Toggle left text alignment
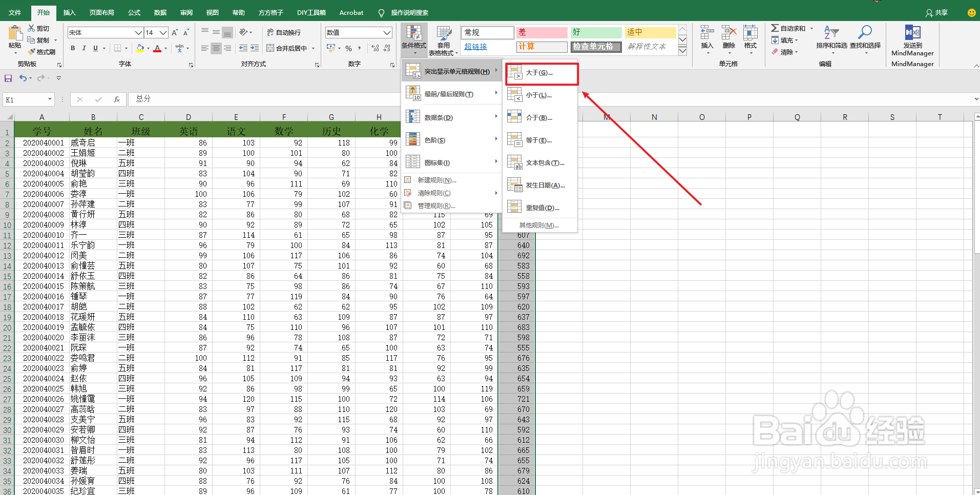This screenshot has width=980, height=495. tap(205, 48)
